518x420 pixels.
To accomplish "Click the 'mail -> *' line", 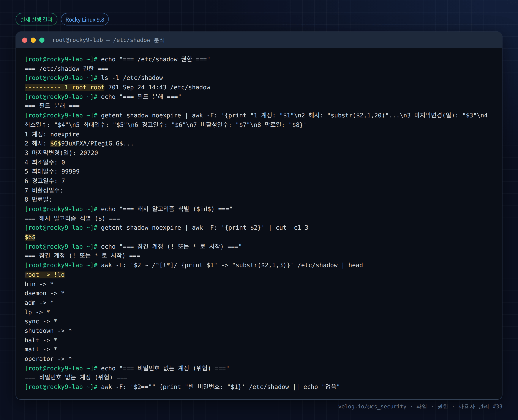I will click(x=41, y=349).
